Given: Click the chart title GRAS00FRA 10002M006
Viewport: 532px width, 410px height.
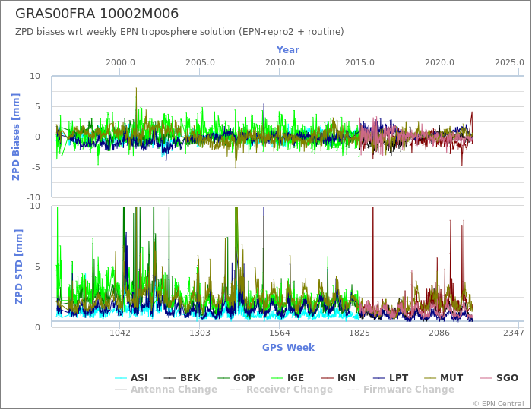Looking at the screenshot, I should click(97, 14).
